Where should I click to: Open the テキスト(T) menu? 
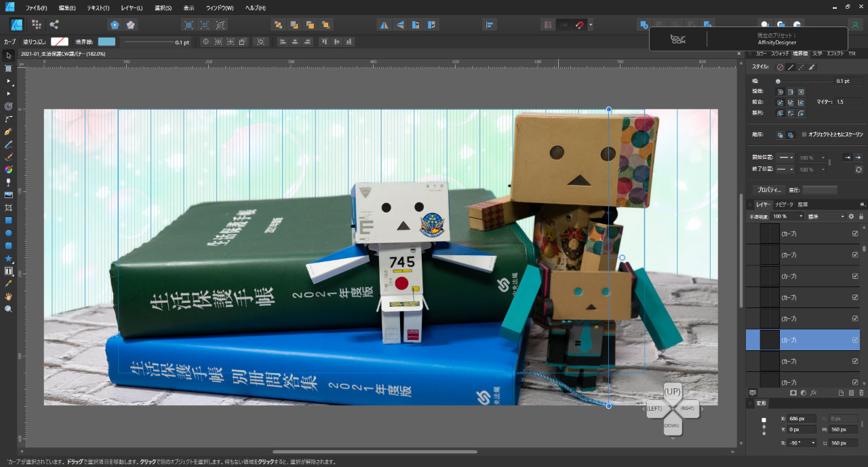(x=98, y=7)
